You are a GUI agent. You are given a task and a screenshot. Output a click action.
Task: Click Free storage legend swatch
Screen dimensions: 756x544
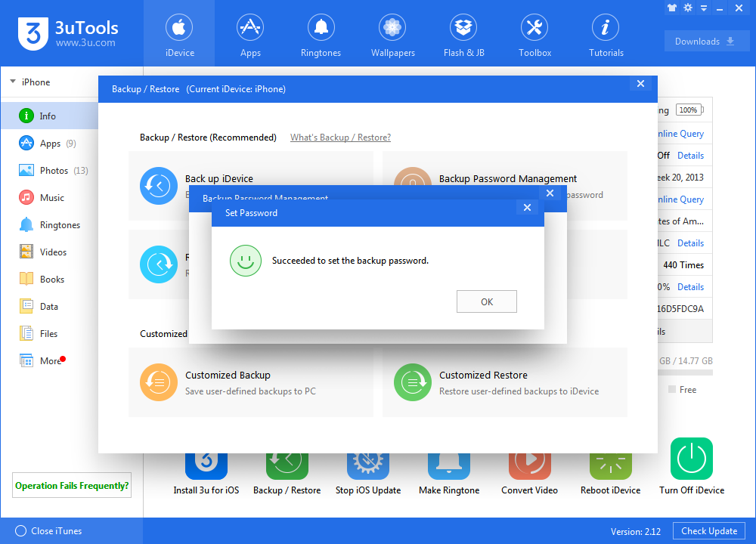(672, 389)
